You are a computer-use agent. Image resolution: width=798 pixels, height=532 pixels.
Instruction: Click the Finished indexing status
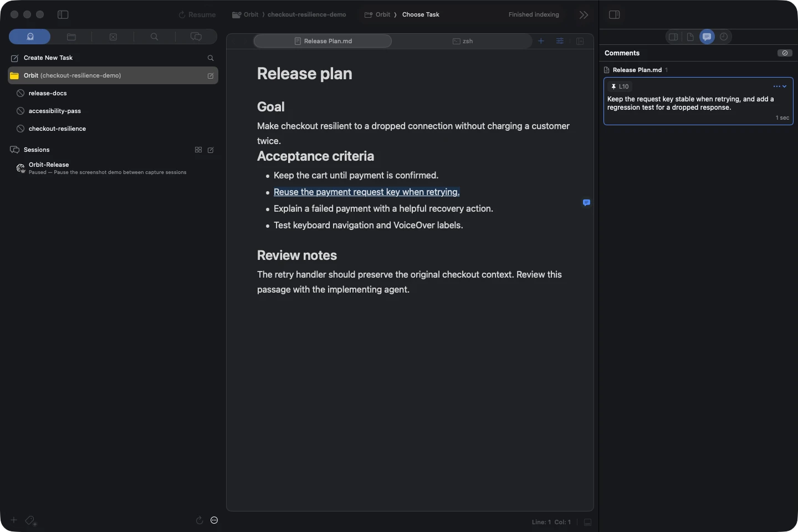point(534,14)
